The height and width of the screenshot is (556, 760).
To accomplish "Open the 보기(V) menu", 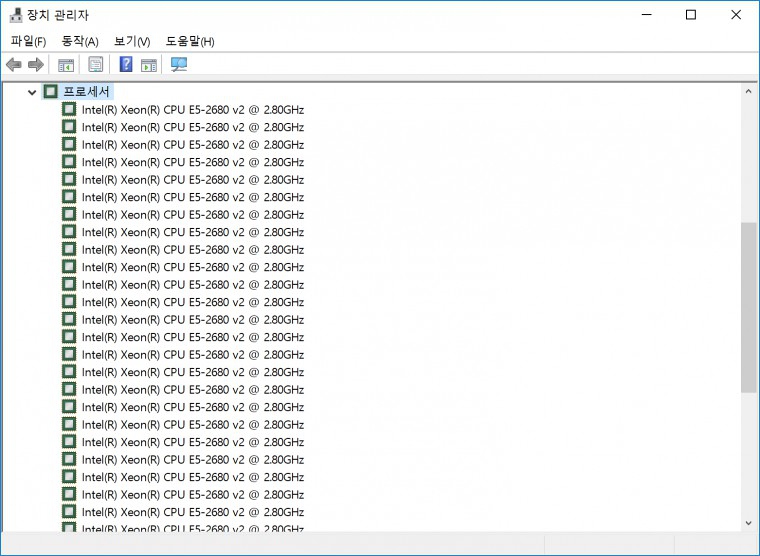I will click(x=132, y=41).
